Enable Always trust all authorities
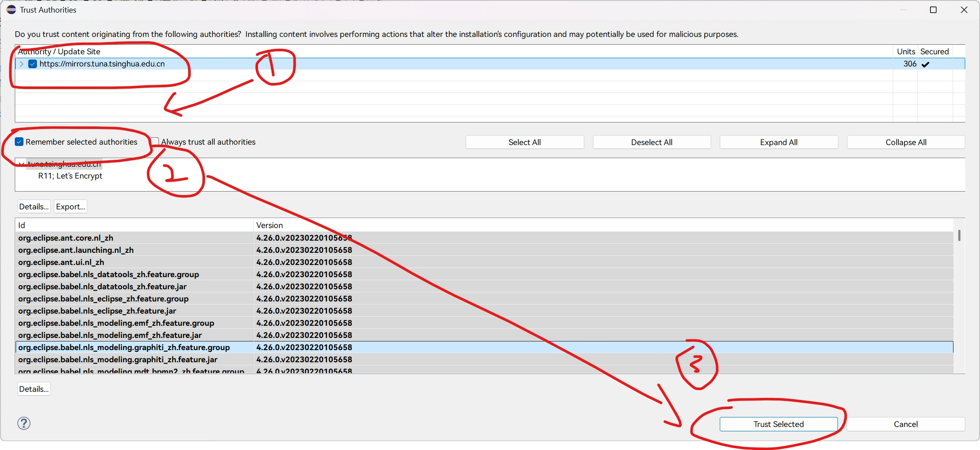 [x=155, y=142]
